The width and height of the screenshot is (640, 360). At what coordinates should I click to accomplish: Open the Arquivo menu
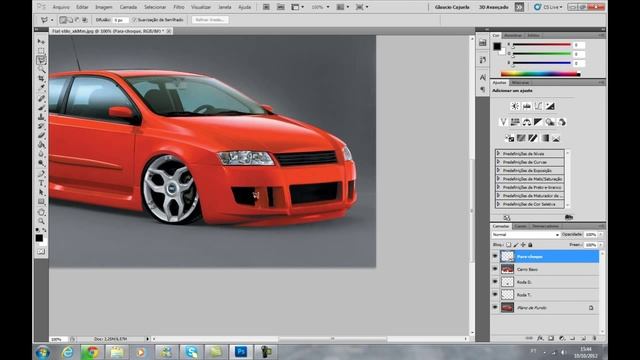click(61, 7)
